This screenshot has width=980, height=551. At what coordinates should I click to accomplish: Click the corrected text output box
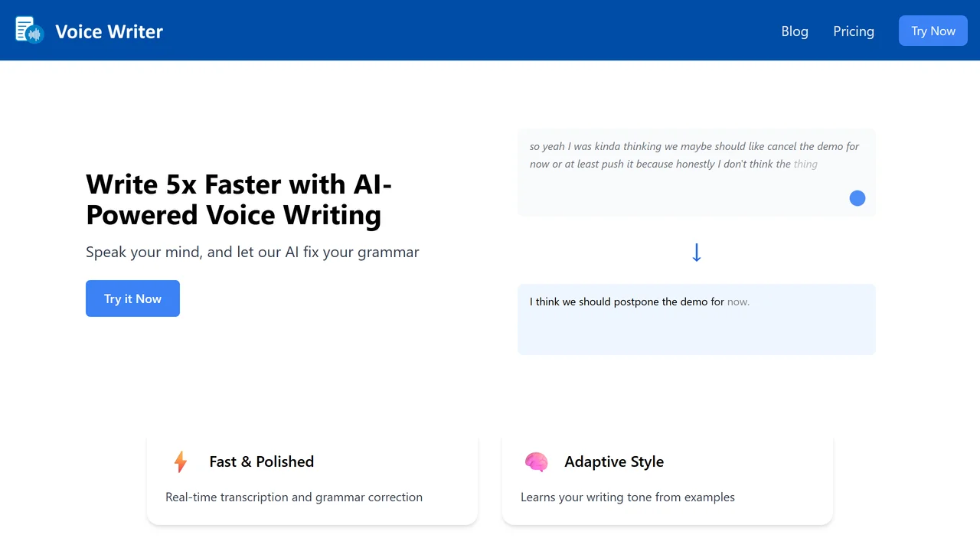[x=697, y=320]
